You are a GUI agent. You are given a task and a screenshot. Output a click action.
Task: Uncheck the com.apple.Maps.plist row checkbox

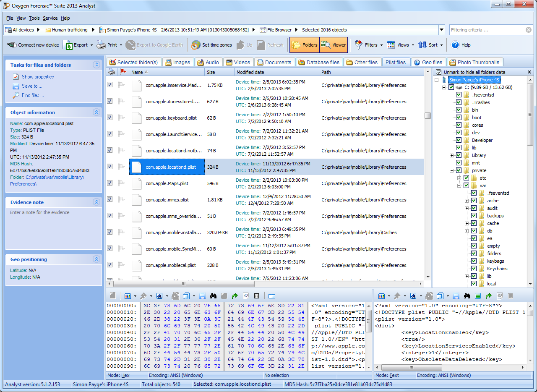pos(110,183)
